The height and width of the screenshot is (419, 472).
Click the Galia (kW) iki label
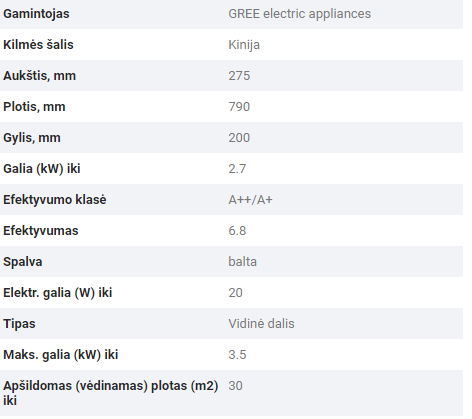tap(42, 169)
